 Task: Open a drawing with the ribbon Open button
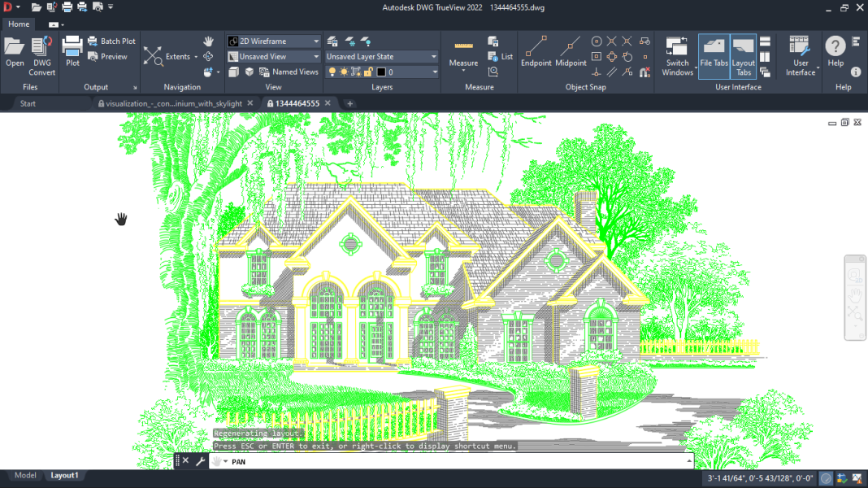click(15, 52)
